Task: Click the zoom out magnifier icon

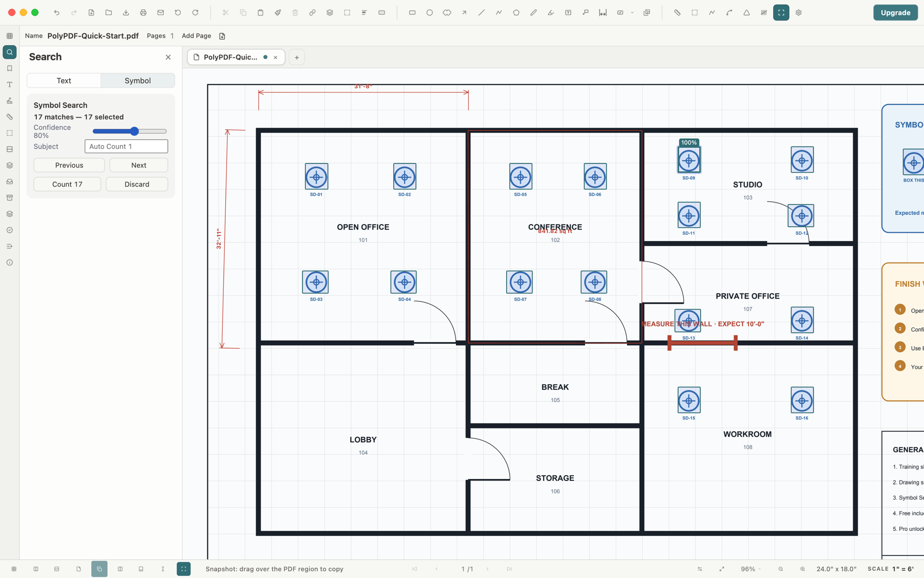Action: pyautogui.click(x=781, y=569)
